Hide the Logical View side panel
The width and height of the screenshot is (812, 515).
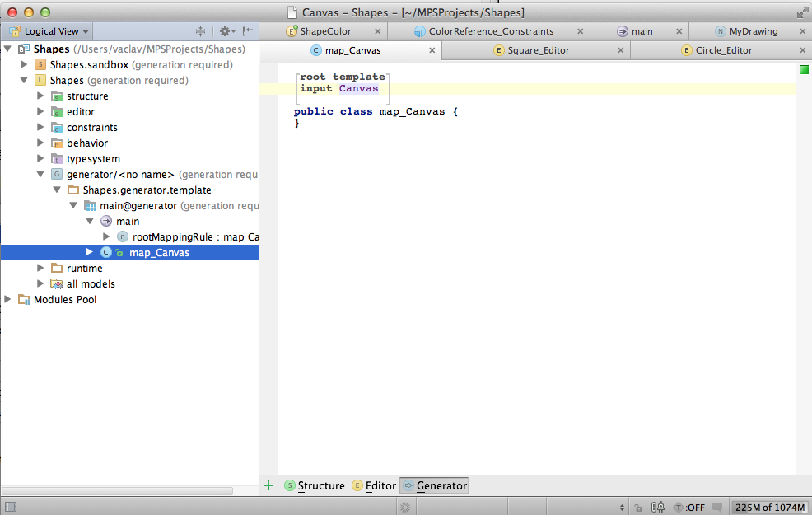(x=247, y=31)
